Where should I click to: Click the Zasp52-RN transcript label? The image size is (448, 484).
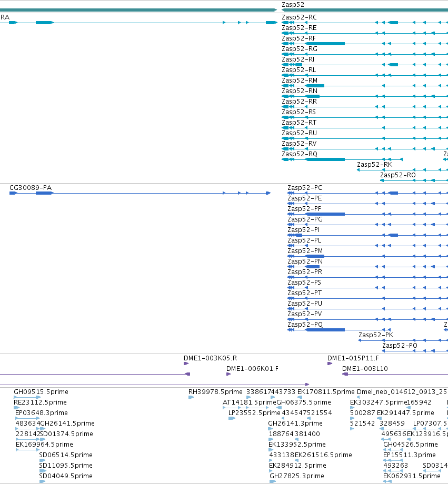tap(300, 90)
